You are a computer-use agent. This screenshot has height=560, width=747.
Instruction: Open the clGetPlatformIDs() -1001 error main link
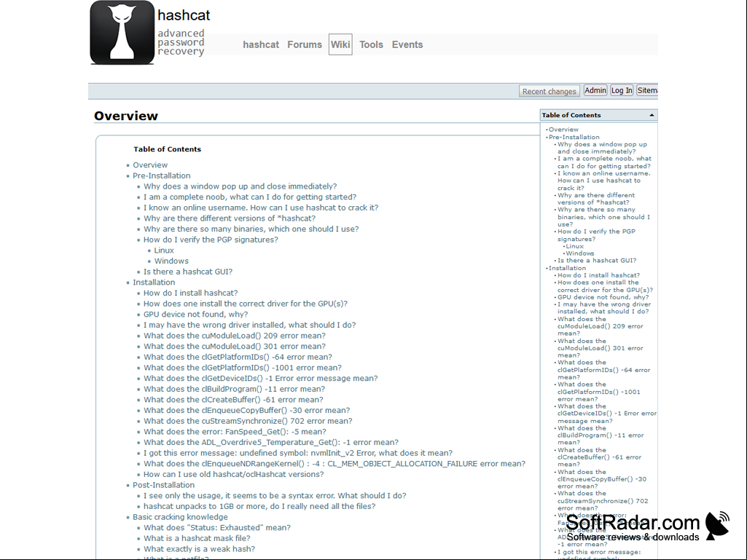coord(243,368)
